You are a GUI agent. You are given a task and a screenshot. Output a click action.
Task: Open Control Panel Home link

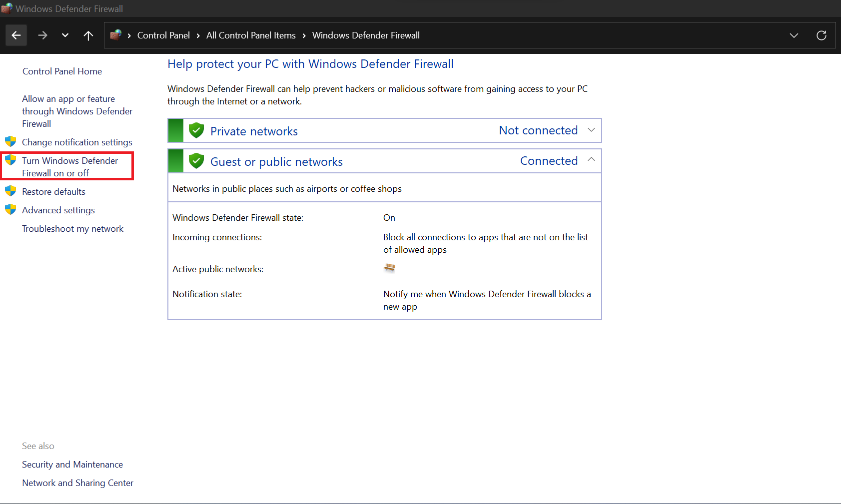pos(62,71)
